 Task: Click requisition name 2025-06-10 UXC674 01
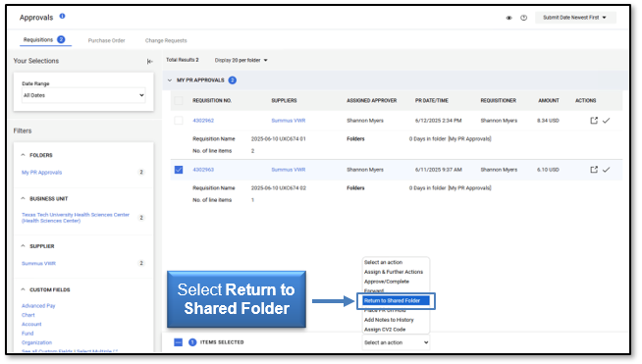click(279, 138)
